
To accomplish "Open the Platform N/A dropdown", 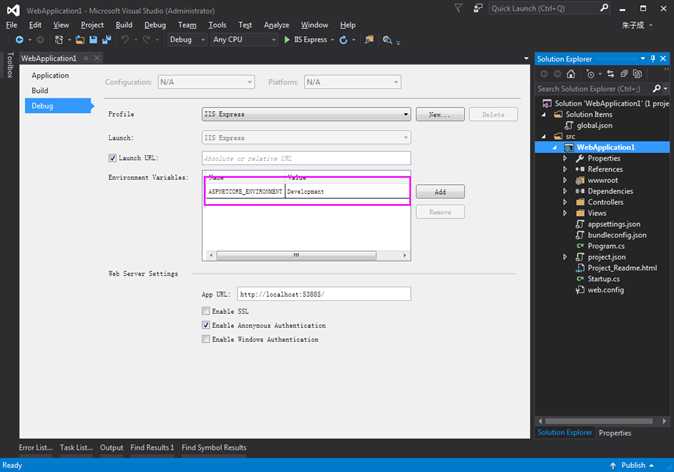I will pos(352,82).
